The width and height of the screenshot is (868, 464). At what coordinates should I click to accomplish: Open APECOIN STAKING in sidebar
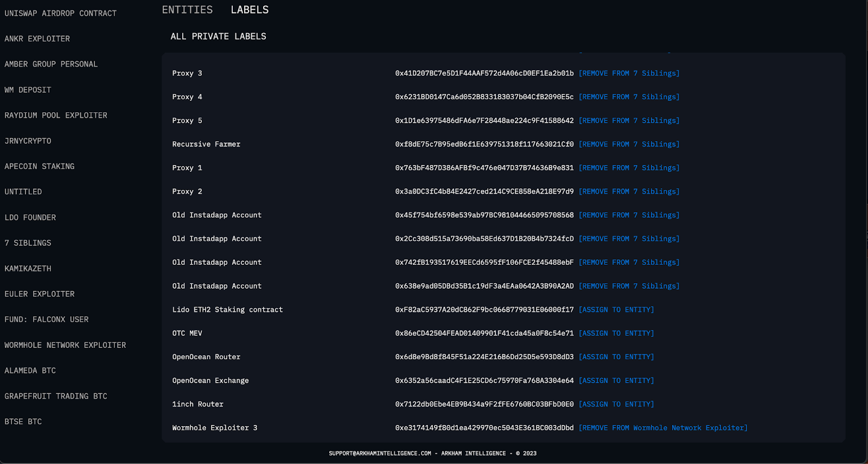point(40,166)
